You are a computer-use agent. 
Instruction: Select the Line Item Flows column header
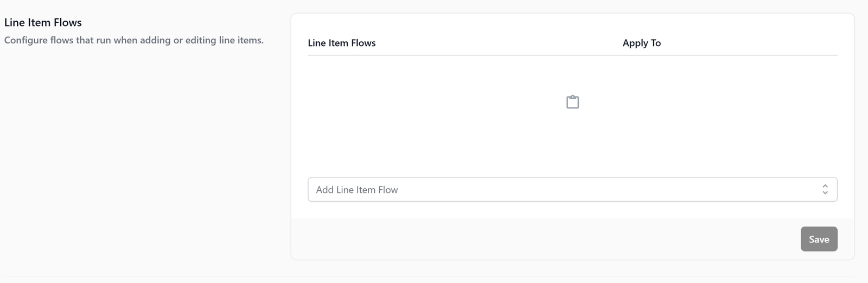click(x=342, y=43)
